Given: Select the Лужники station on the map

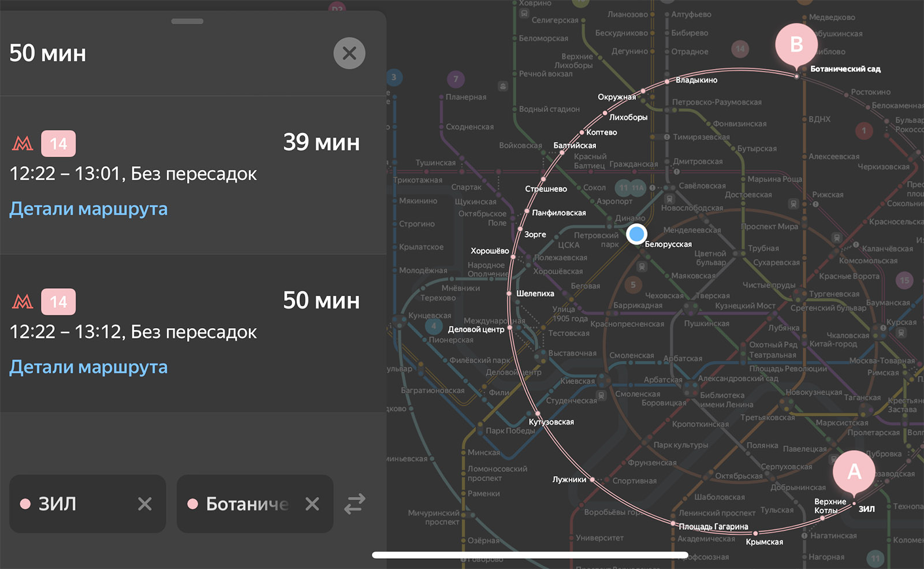Looking at the screenshot, I should [569, 479].
